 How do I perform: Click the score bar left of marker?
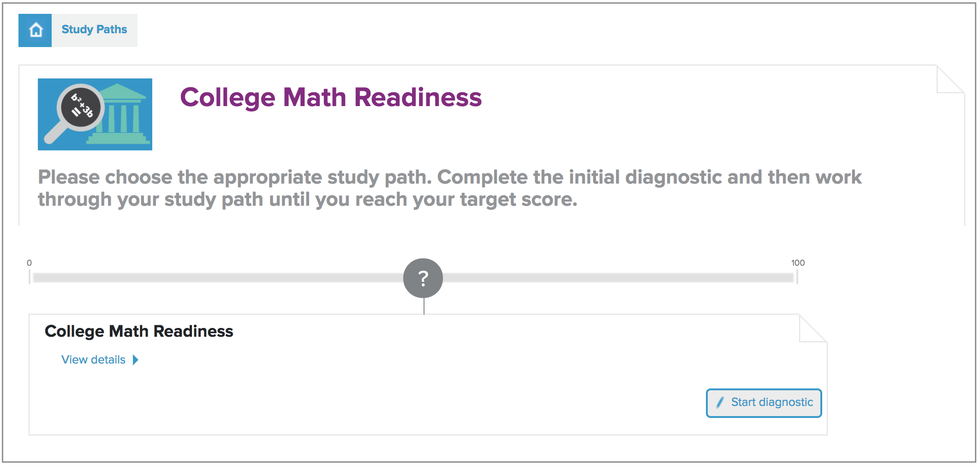click(x=218, y=278)
